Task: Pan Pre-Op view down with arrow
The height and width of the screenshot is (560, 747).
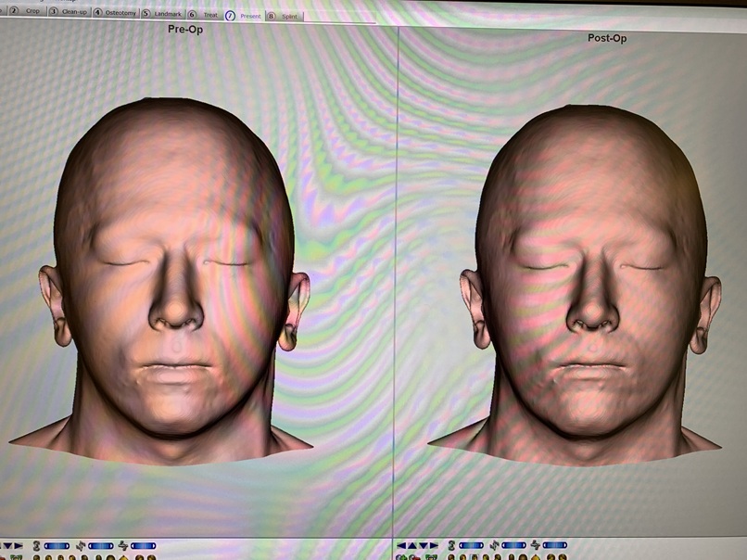Action: click(7, 546)
